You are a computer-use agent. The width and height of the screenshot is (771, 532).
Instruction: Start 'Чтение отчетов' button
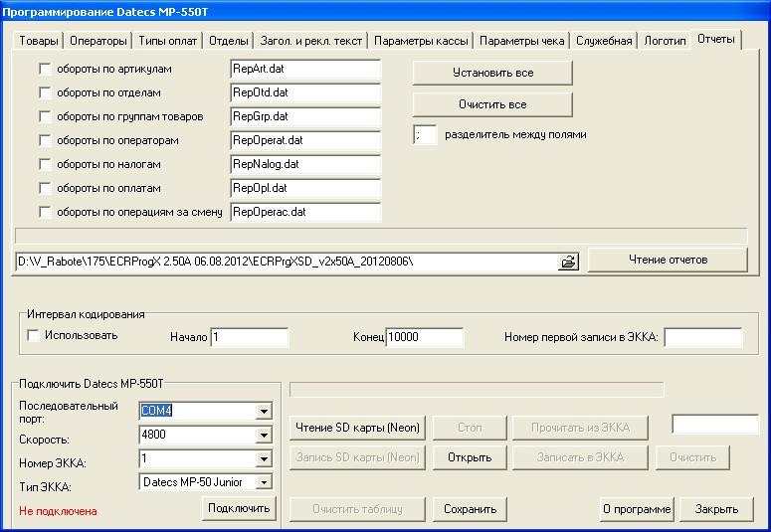(668, 260)
